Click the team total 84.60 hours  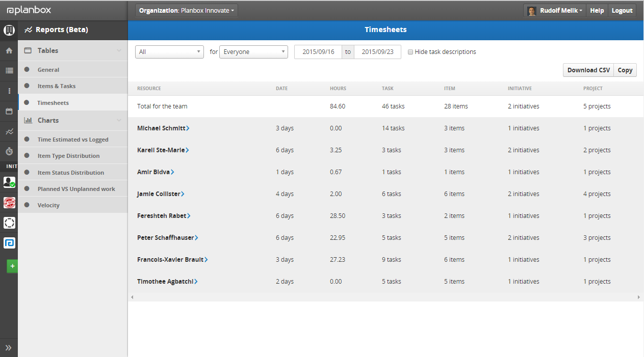(338, 106)
